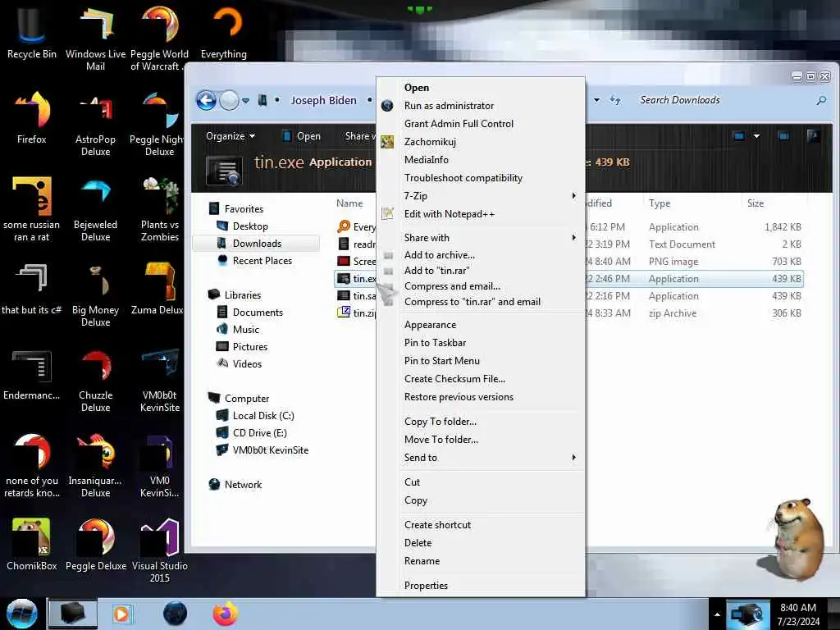Screen dimensions: 840x630
Task: Open the VM0b0t KevinSite desktop icon
Action: pos(160,381)
